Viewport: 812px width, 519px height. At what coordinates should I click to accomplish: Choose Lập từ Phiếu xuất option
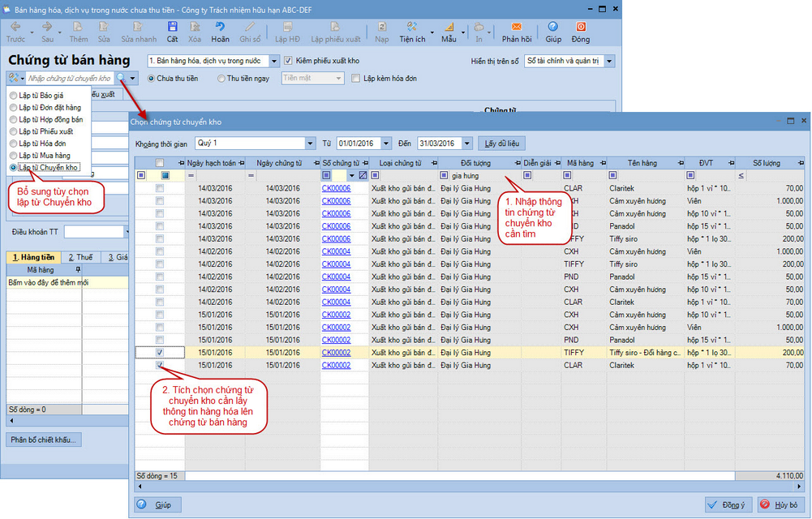pos(41,131)
